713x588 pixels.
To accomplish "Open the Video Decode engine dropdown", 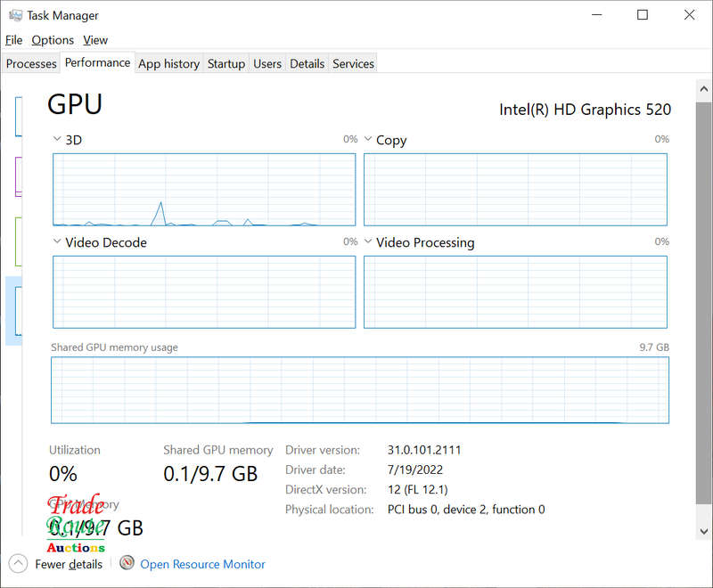I will click(x=58, y=242).
